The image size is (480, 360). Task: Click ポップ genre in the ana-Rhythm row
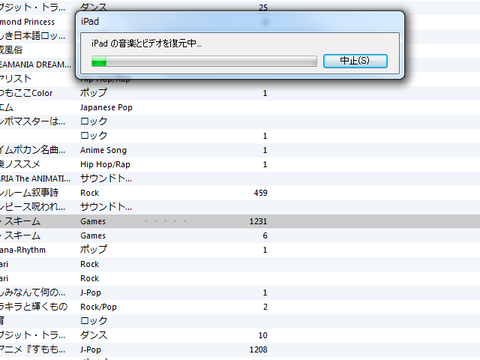click(x=94, y=250)
